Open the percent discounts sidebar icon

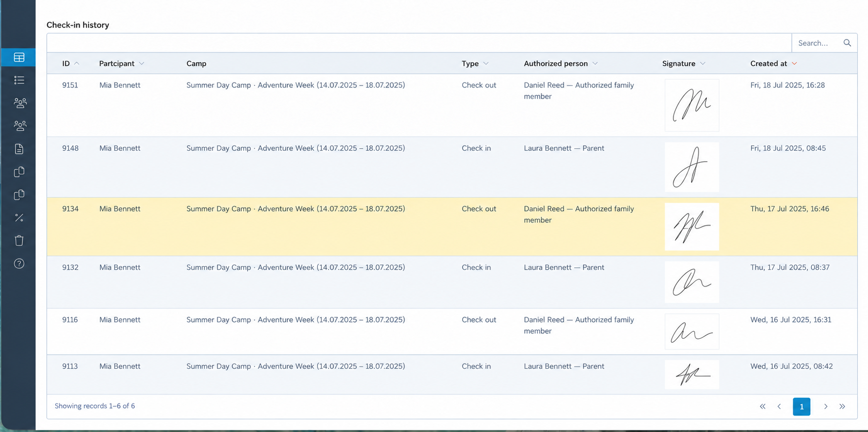(x=19, y=218)
